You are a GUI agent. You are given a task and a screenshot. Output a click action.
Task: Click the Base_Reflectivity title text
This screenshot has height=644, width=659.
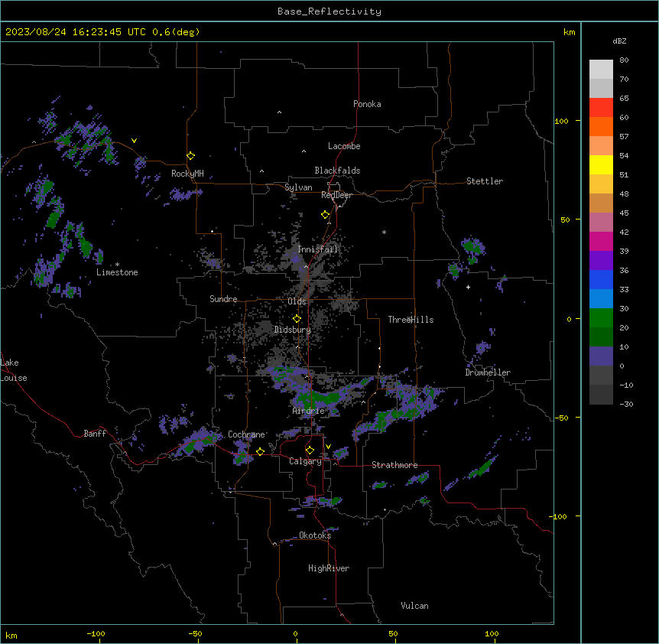click(x=329, y=11)
